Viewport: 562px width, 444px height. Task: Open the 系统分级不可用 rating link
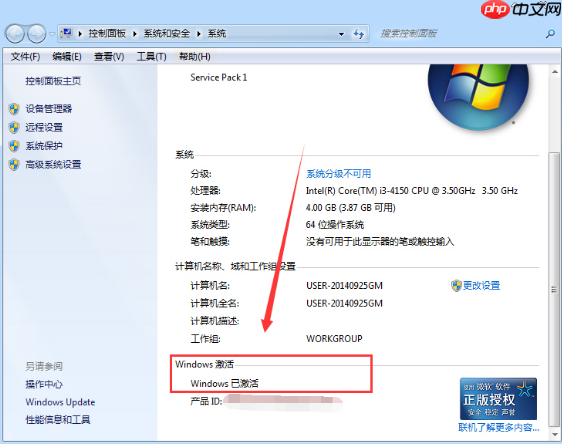pos(338,174)
